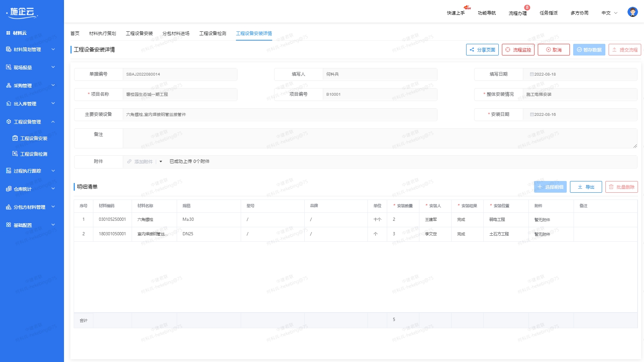Open the 中文 language dropdown
This screenshot has height=362, width=644.
(x=609, y=13)
